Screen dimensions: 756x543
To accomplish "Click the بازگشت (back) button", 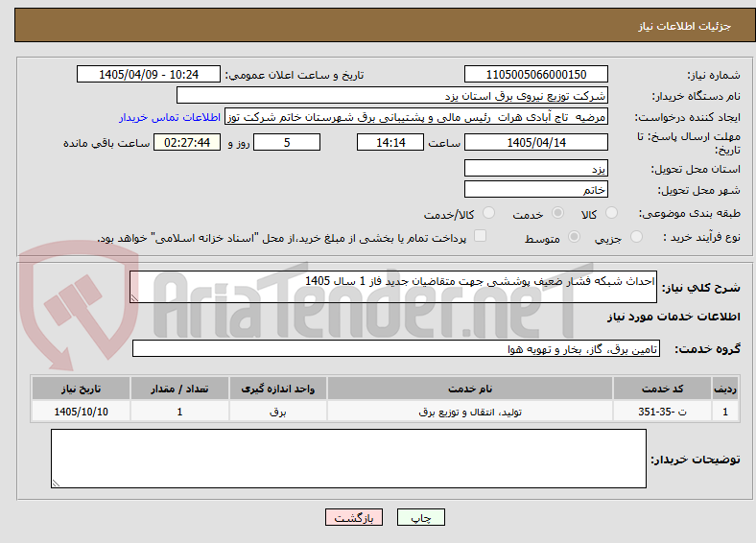I will pyautogui.click(x=354, y=517).
